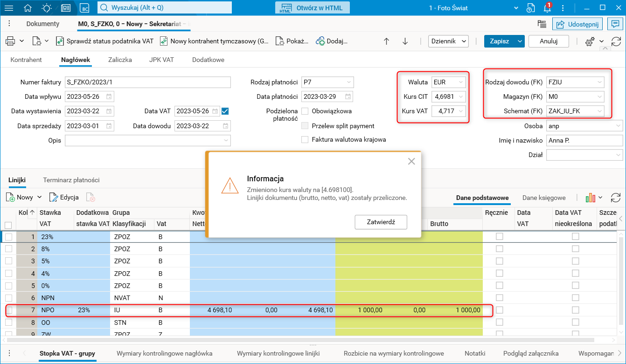Viewport: 626px width, 364px height.
Task: Click the Anuluj cancel button
Action: click(549, 41)
